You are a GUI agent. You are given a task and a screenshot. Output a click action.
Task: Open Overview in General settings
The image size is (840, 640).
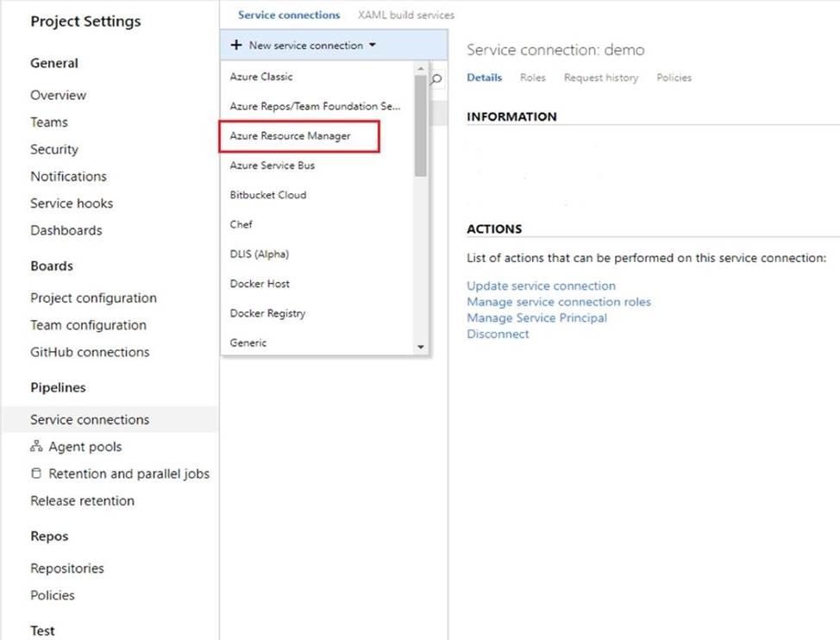click(58, 95)
